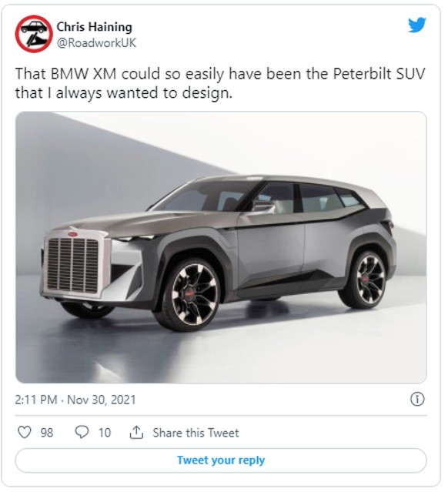Viewport: 448px width, 492px height.
Task: Click the Peterbilt grille in the photo
Action: coord(74,264)
